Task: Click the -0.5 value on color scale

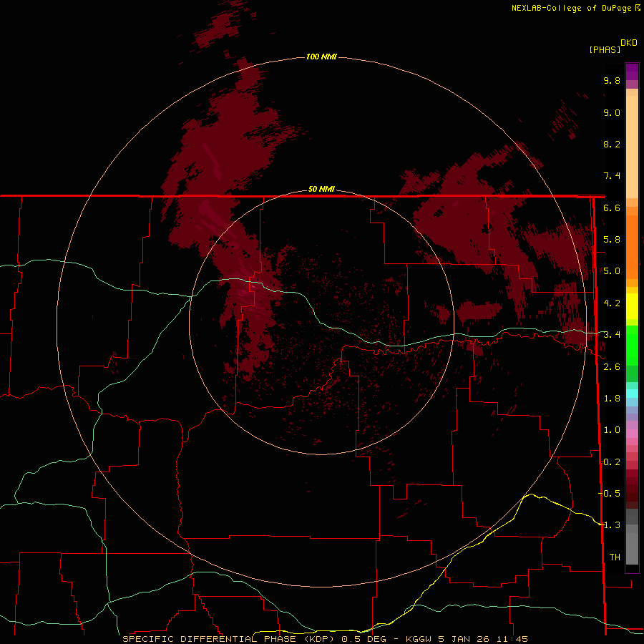Action: click(x=609, y=493)
